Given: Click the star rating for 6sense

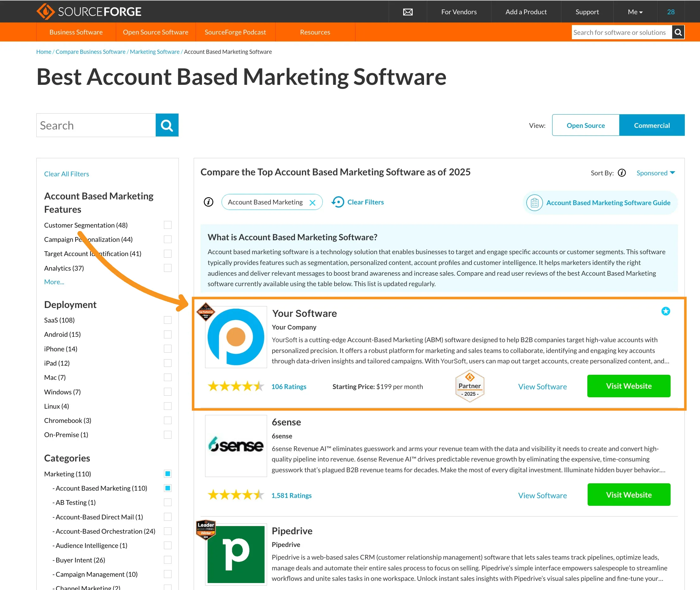Looking at the screenshot, I should point(236,495).
